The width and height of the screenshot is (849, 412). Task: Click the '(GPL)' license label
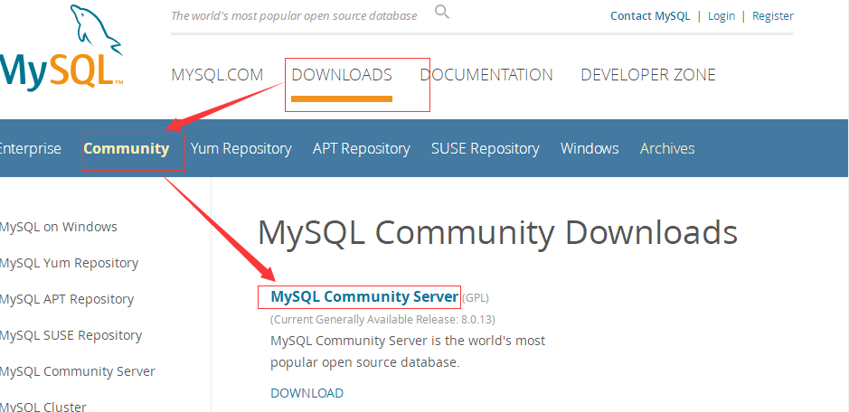475,298
